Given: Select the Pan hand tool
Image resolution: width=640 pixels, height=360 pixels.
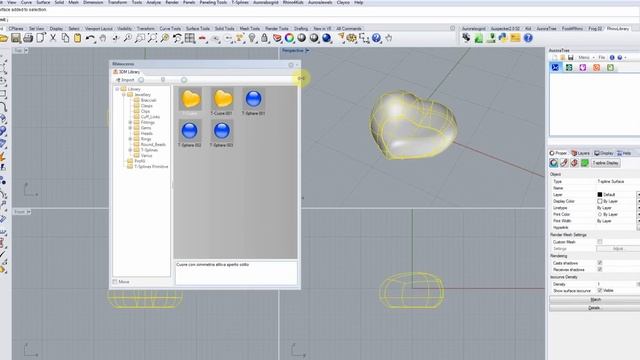Looking at the screenshot, I should (x=103, y=38).
